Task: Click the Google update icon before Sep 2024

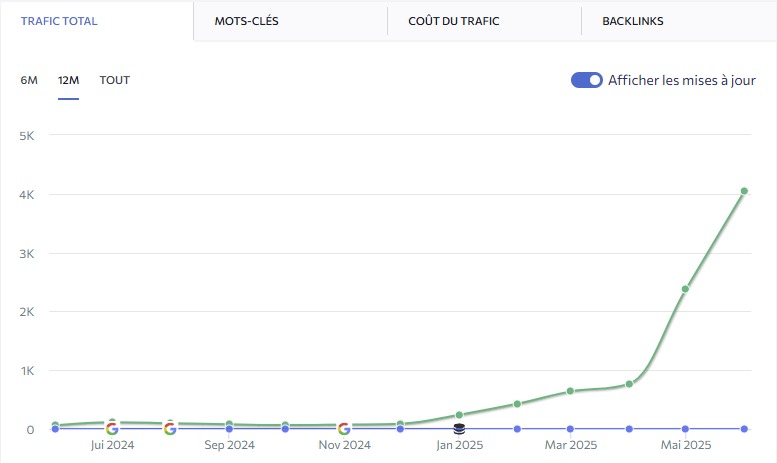Action: [170, 428]
